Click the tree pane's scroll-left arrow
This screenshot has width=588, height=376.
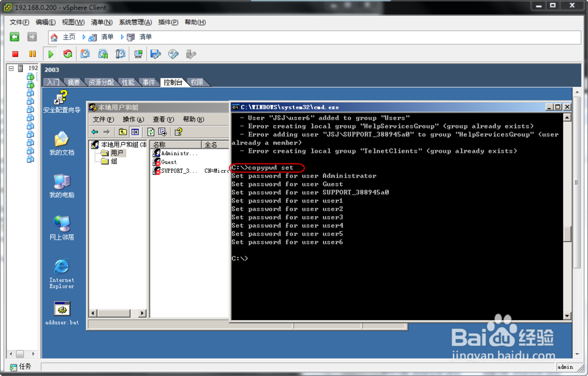coord(93,313)
